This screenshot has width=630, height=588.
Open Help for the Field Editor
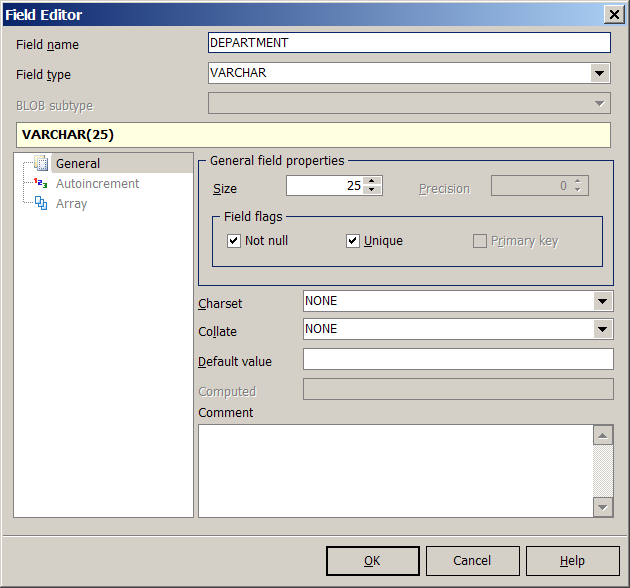point(572,561)
